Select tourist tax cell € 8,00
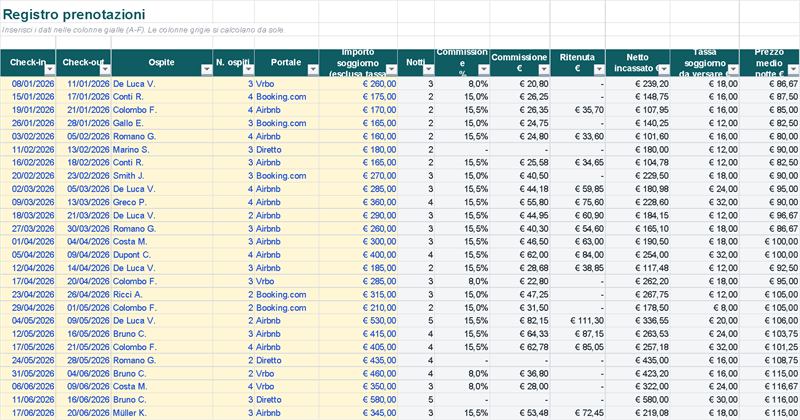The width and height of the screenshot is (800, 420). click(705, 308)
